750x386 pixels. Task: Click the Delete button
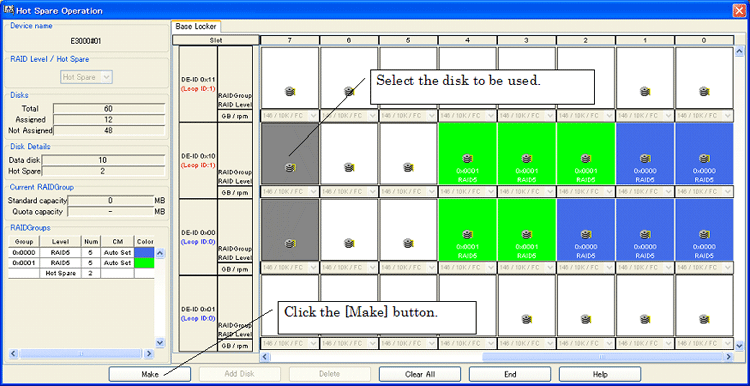[330, 374]
